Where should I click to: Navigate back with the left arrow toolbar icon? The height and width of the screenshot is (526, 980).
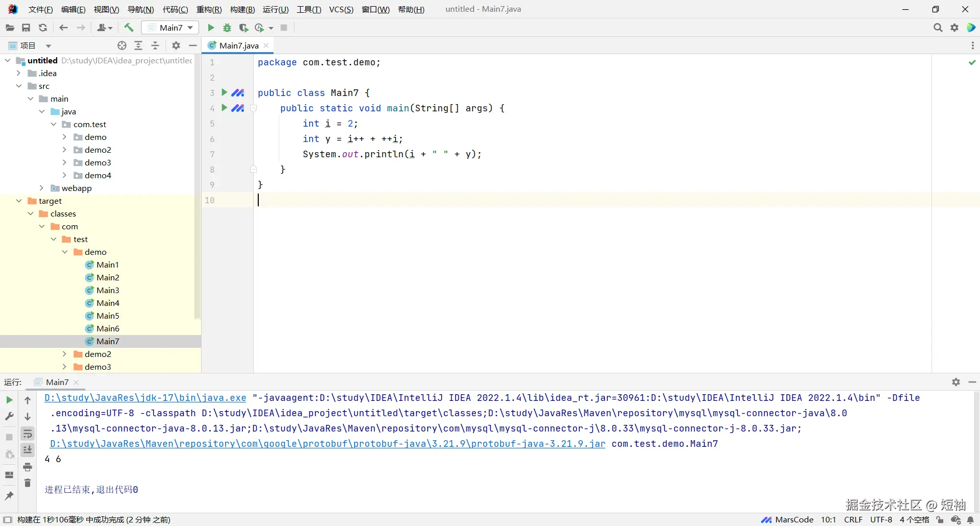[63, 28]
